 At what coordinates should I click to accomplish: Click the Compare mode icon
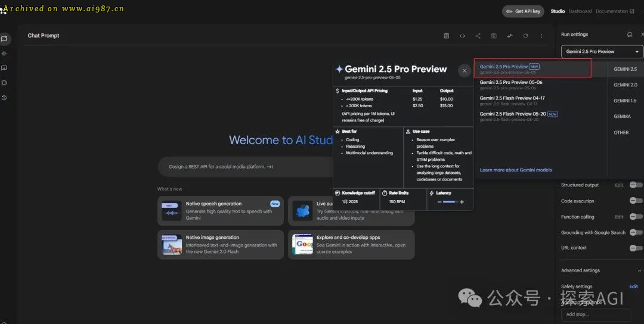coord(510,36)
